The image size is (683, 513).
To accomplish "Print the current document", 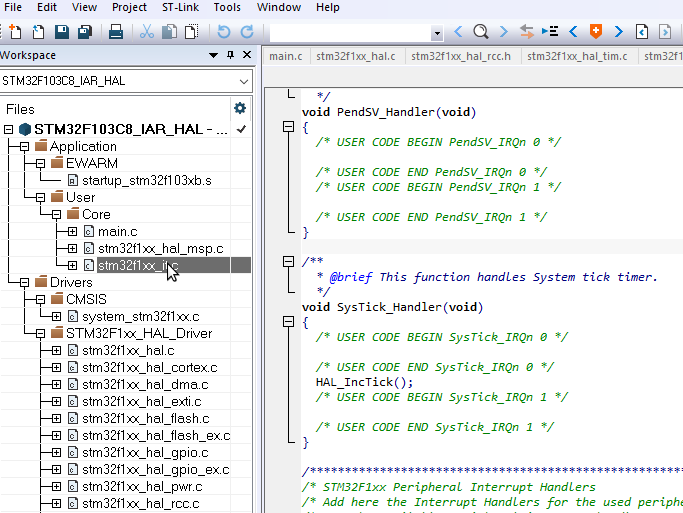I will [x=115, y=32].
